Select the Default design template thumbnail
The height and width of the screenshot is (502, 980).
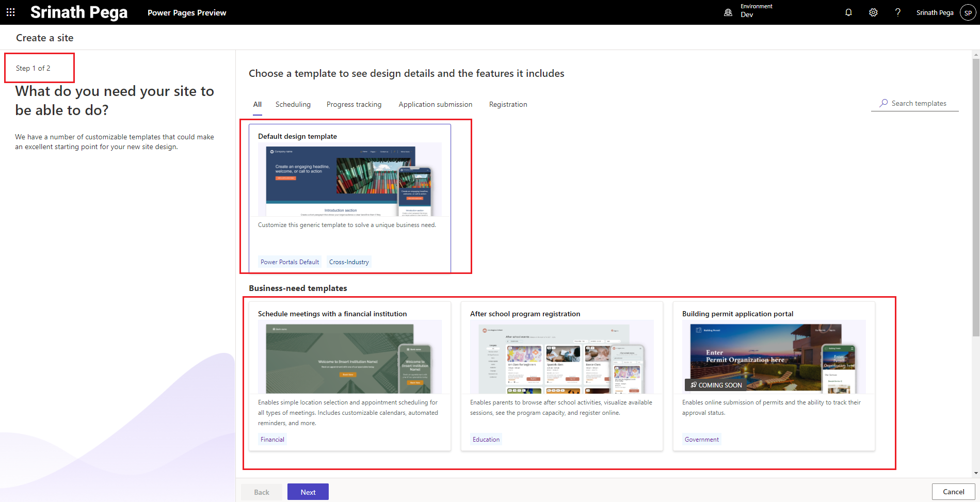coord(349,180)
